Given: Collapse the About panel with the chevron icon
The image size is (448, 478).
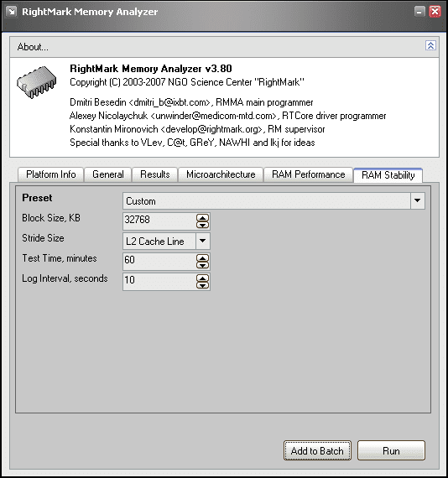Looking at the screenshot, I should click(x=430, y=46).
